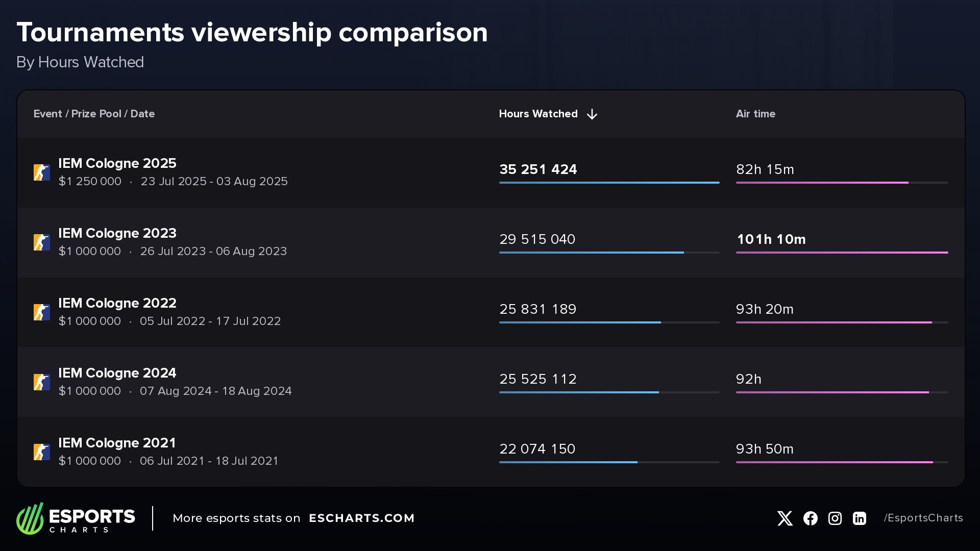Click the X (Twitter) social icon
Screen dimensions: 980x551
pyautogui.click(x=785, y=518)
